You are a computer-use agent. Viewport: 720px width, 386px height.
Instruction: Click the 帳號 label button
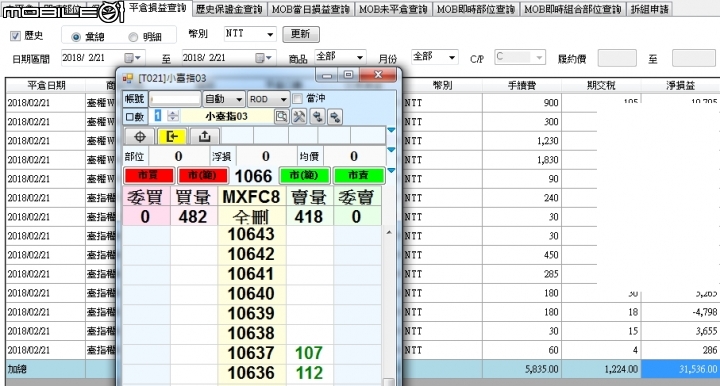(x=135, y=99)
